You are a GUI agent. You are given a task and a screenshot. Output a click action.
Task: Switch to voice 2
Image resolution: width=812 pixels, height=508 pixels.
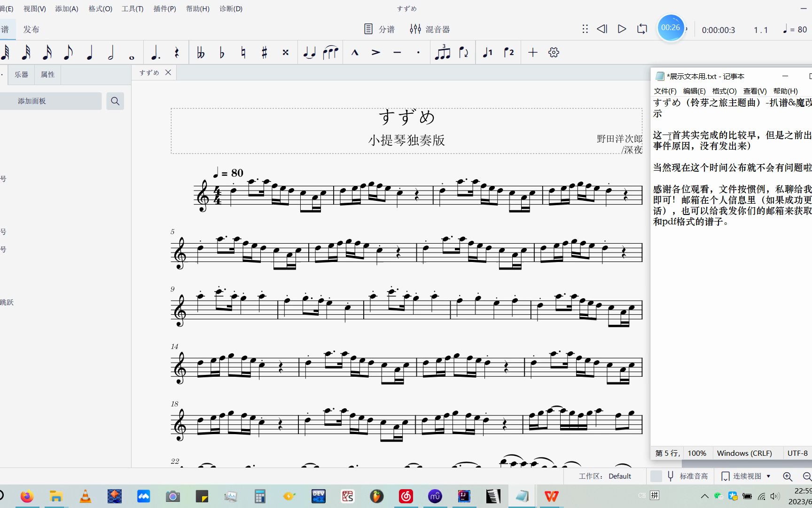tap(509, 53)
